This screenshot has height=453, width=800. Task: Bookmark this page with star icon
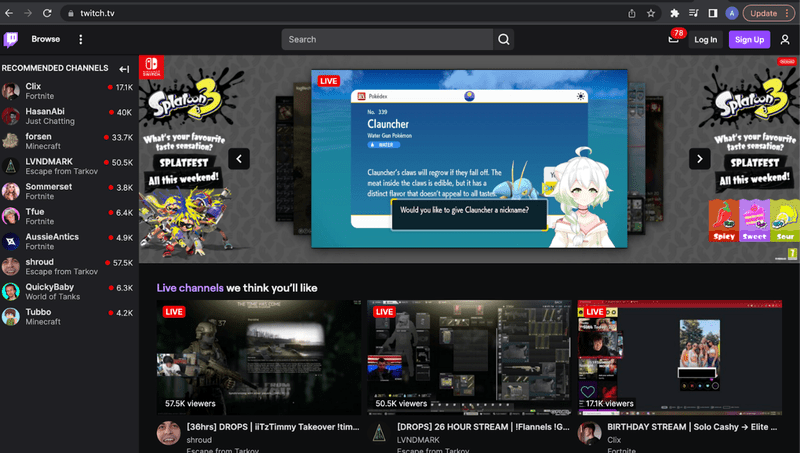point(651,13)
